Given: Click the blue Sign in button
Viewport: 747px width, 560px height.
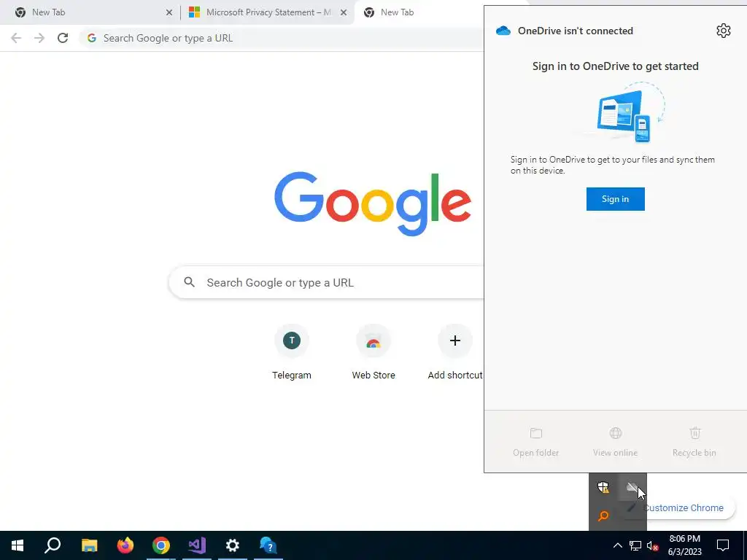Looking at the screenshot, I should point(615,199).
